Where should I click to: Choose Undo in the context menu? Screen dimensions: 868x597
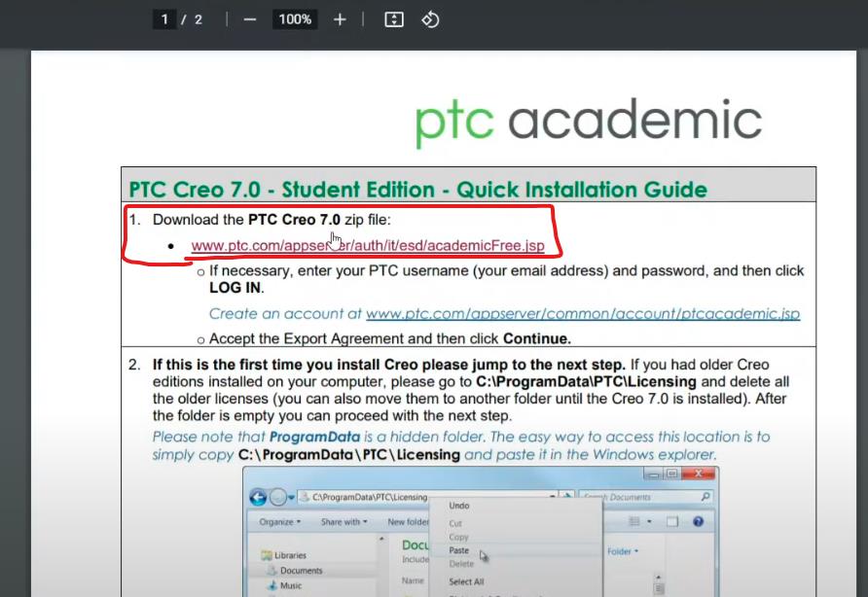point(459,506)
